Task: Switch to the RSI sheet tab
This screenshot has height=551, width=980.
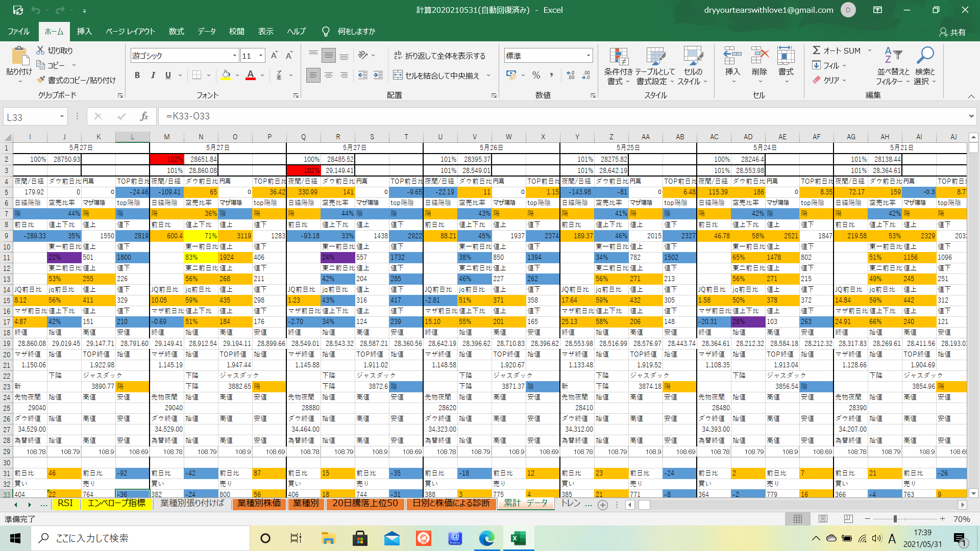Action: (65, 504)
